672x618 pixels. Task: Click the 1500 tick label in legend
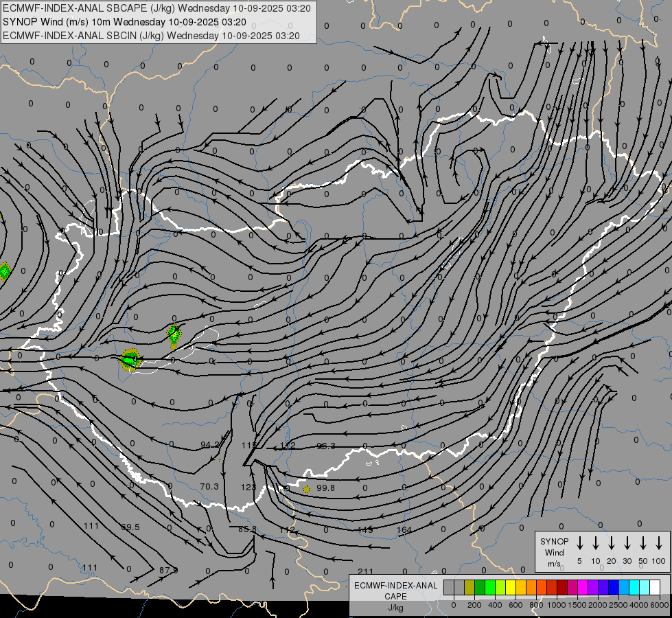(577, 605)
